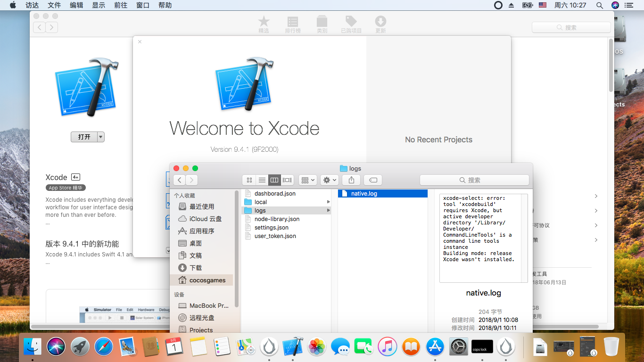Select the native.log file
The height and width of the screenshot is (362, 644).
click(x=383, y=194)
